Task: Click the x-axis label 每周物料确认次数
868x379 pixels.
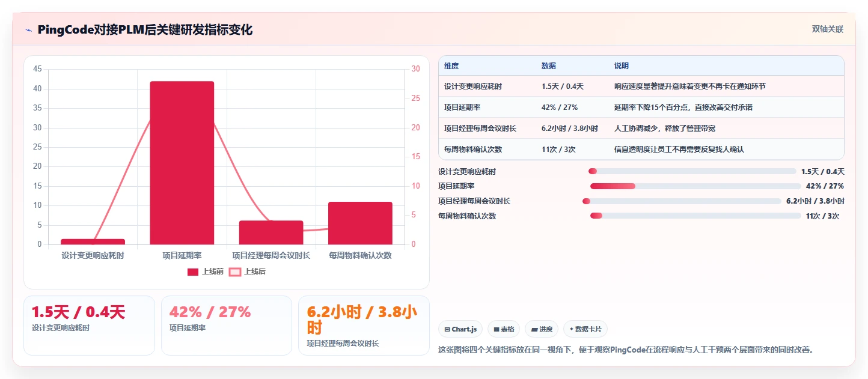Action: 360,255
